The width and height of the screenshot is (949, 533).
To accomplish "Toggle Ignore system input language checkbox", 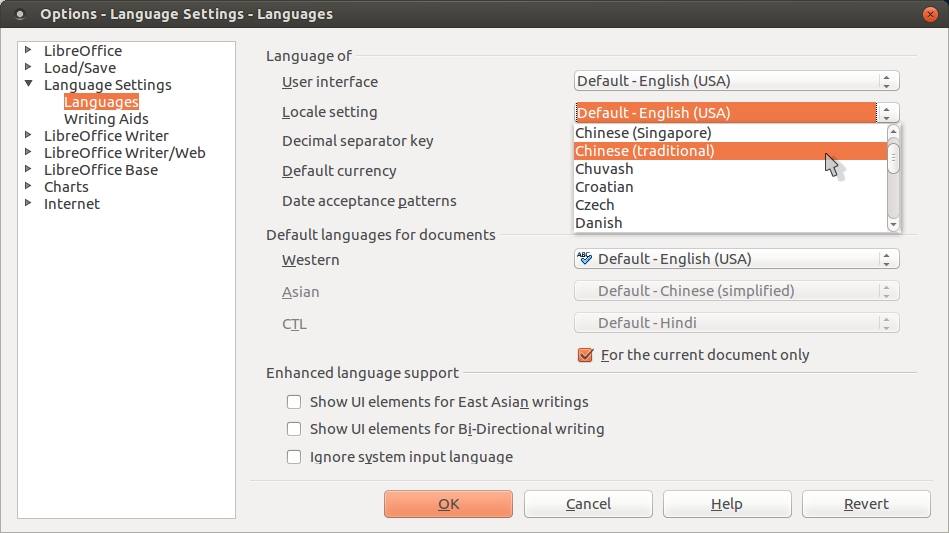I will click(x=294, y=457).
